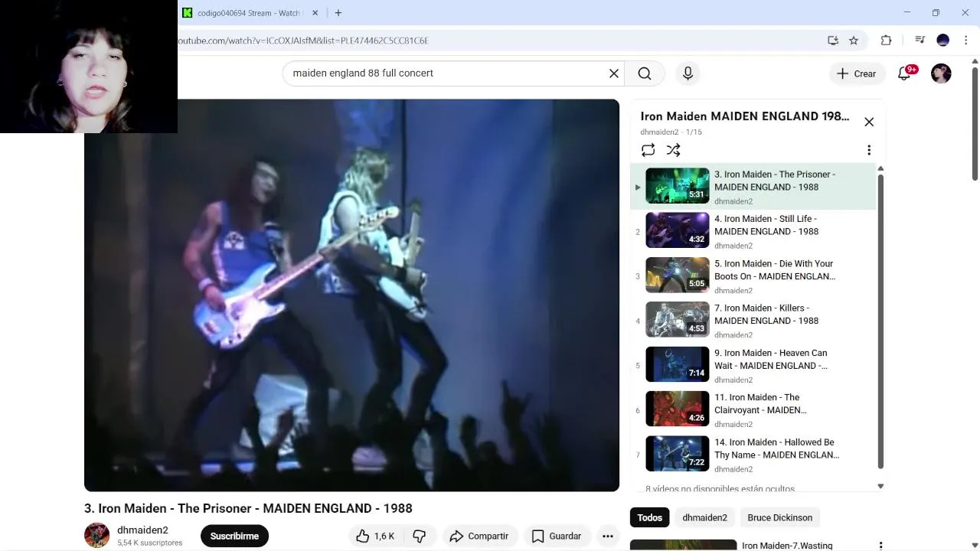Select the codigo040694 Stream browser tab
This screenshot has height=551, width=980.
(249, 13)
